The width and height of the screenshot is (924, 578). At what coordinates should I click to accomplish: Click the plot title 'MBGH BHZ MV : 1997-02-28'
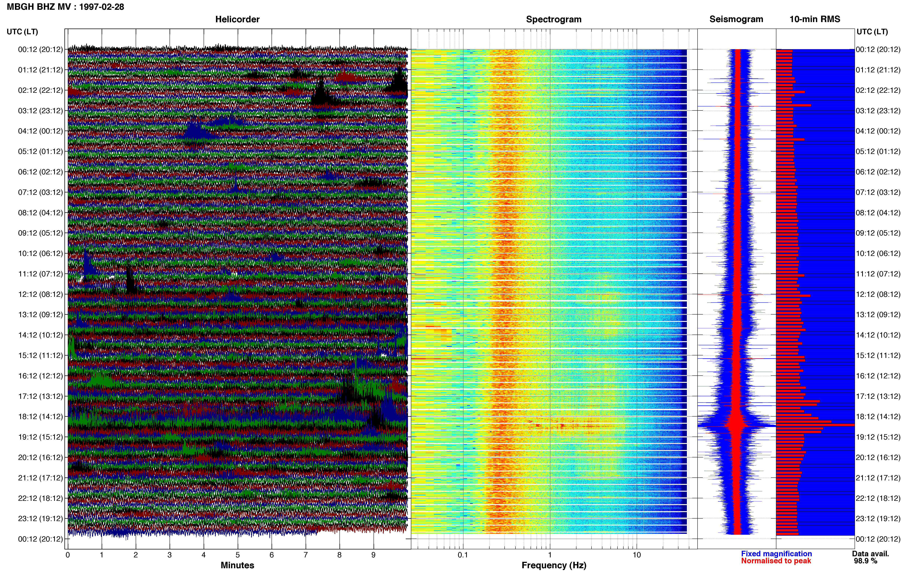[65, 7]
